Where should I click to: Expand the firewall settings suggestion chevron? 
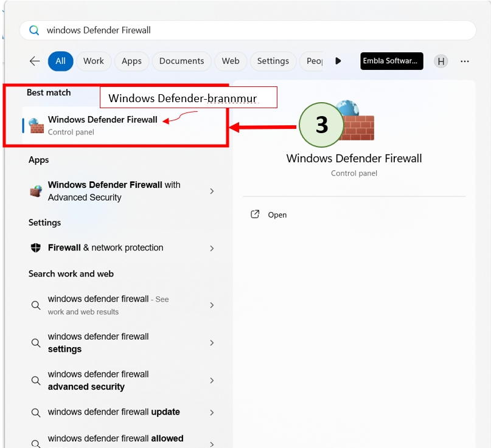pos(212,343)
